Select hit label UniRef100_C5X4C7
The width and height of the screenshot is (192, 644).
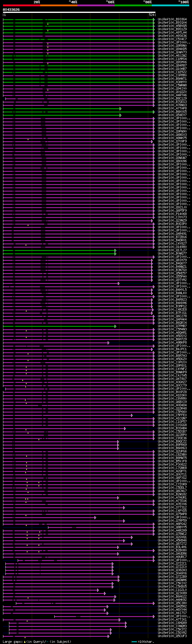click(x=172, y=39)
